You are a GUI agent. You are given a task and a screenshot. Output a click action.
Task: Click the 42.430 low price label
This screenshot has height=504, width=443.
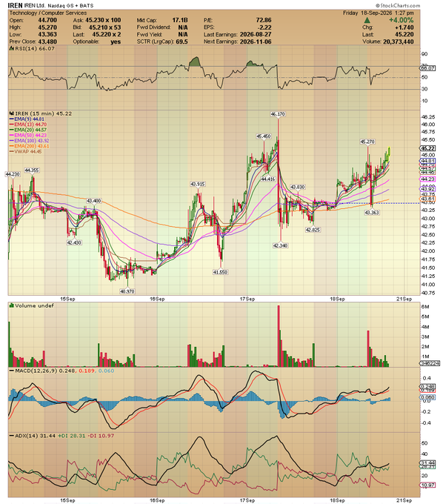(74, 242)
